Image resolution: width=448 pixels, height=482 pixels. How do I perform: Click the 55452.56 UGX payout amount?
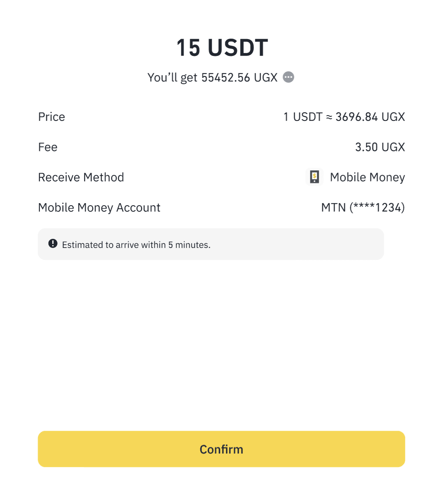coord(239,77)
